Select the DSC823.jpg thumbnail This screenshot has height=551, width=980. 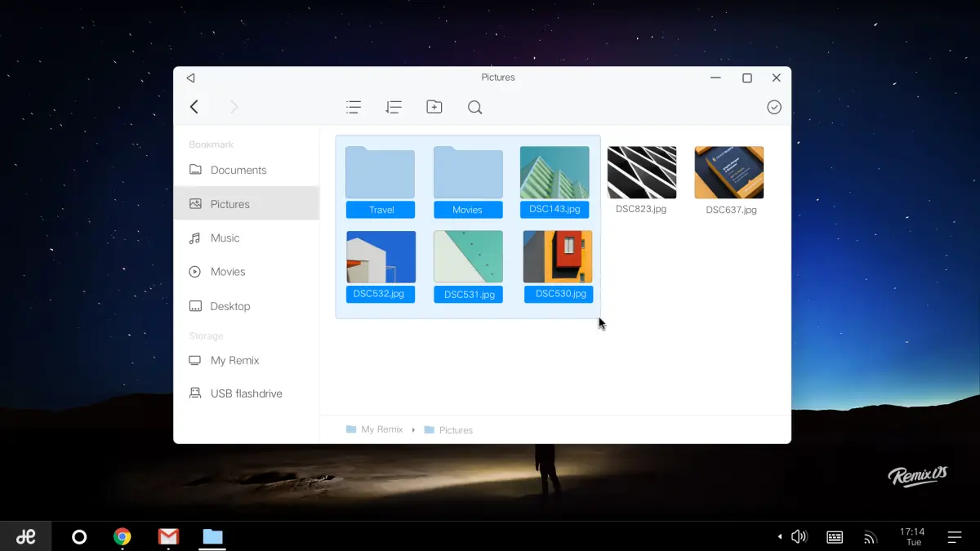tap(642, 172)
